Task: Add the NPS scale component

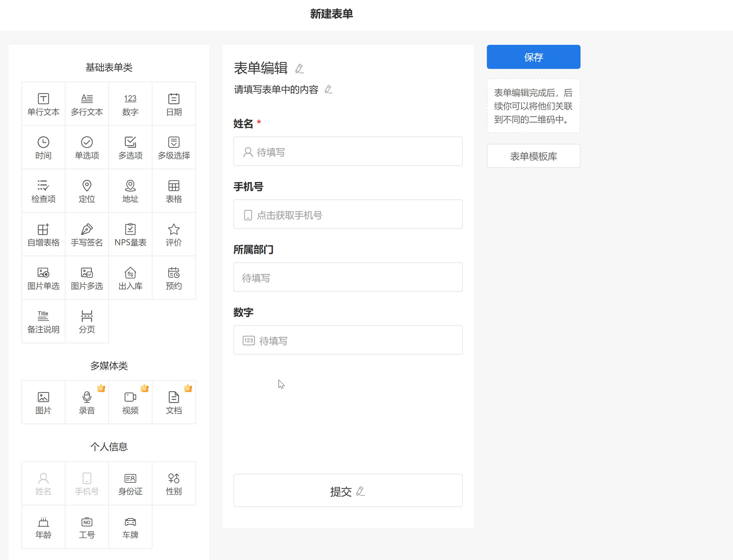Action: [x=130, y=235]
